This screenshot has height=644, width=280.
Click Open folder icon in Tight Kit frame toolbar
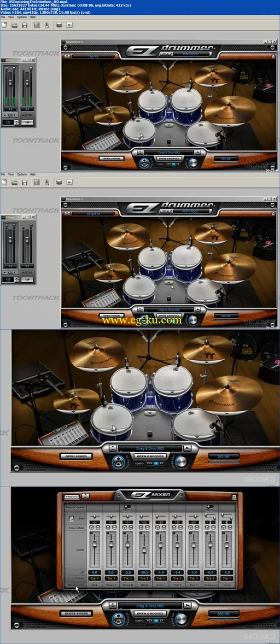(14, 25)
